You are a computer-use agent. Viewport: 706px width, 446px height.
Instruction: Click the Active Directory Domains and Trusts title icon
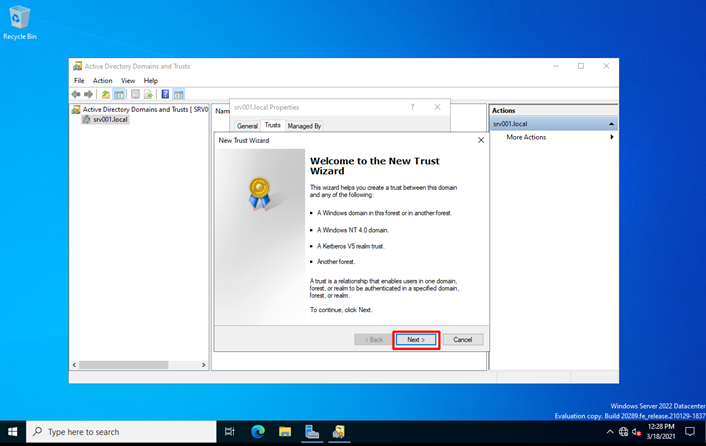(x=77, y=66)
